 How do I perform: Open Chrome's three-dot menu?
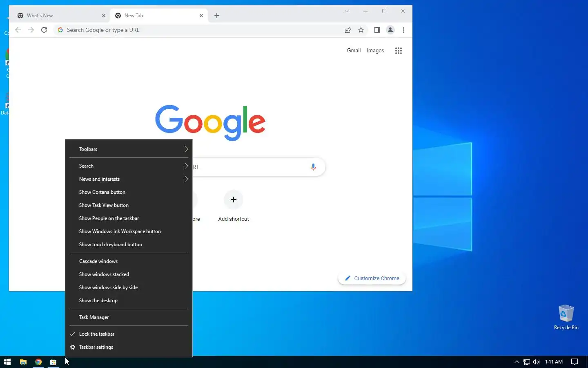[403, 30]
